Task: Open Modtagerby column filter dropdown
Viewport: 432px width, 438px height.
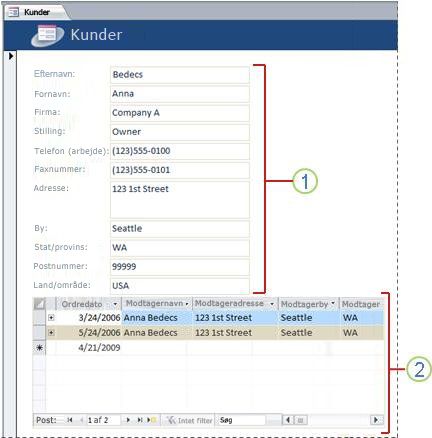Action: tap(333, 304)
